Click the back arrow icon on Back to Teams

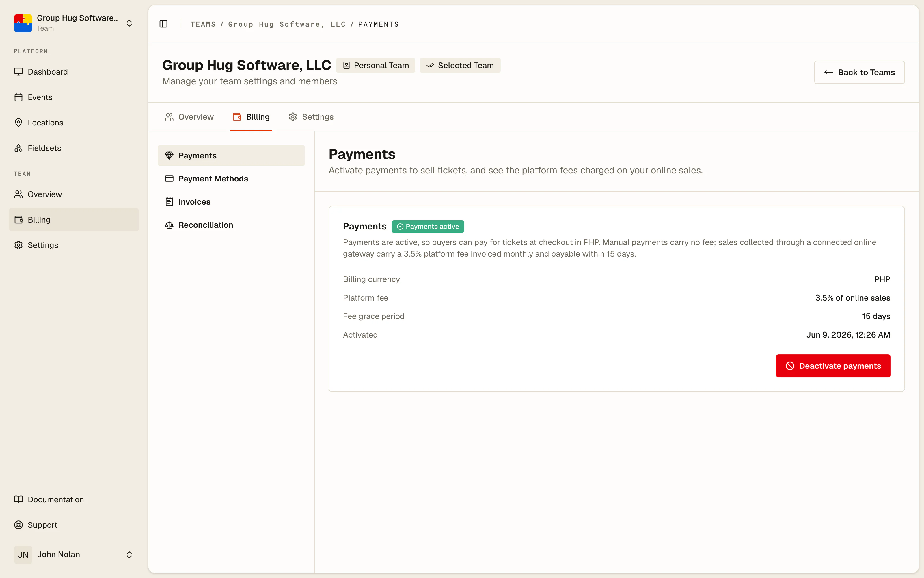point(828,72)
